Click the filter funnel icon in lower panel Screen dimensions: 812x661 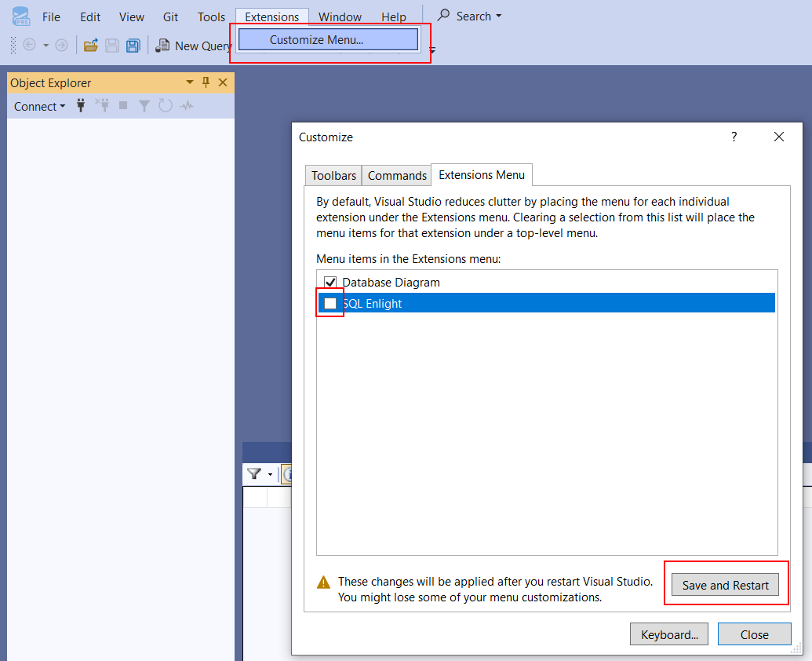(254, 473)
